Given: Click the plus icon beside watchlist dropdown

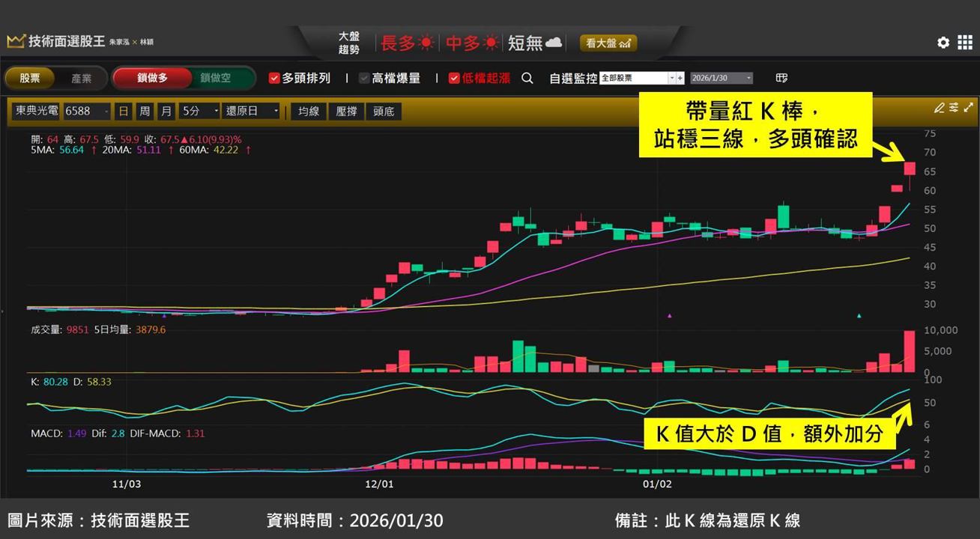Looking at the screenshot, I should (x=680, y=78).
